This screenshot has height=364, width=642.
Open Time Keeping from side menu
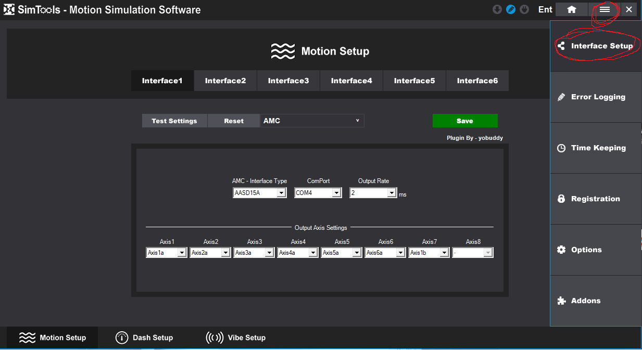[x=596, y=148]
